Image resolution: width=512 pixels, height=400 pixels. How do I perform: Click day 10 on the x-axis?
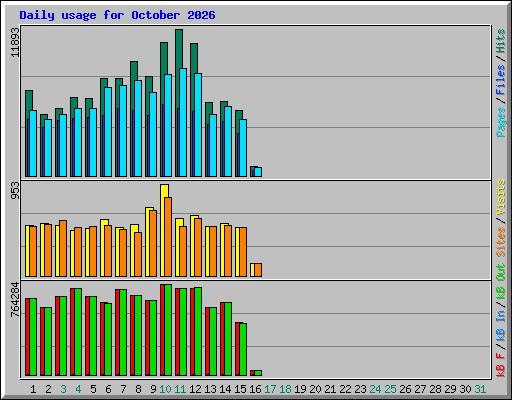click(x=165, y=389)
